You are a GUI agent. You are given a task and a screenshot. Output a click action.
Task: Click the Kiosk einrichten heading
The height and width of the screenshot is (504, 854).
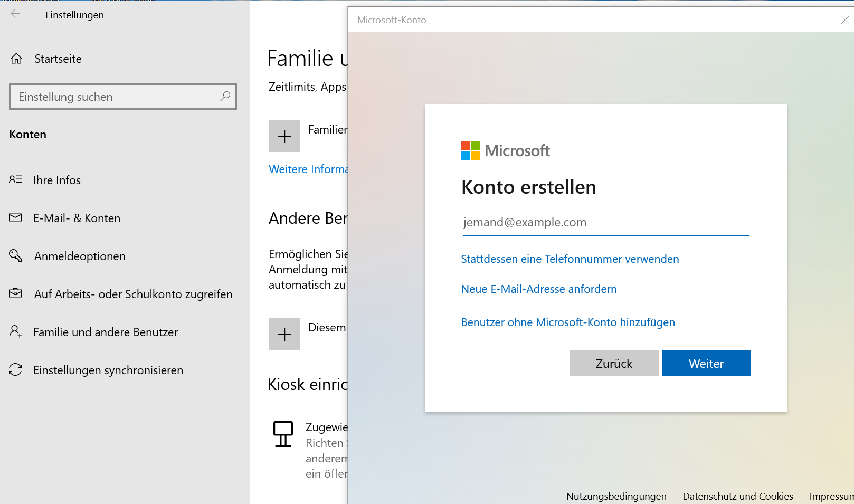pyautogui.click(x=308, y=384)
